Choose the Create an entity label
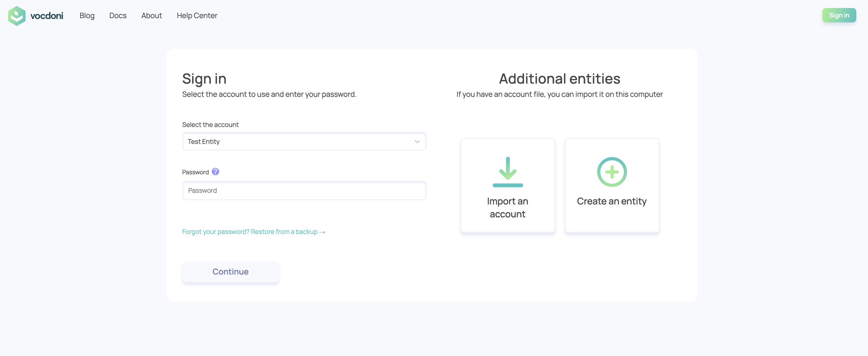868x356 pixels. (612, 201)
